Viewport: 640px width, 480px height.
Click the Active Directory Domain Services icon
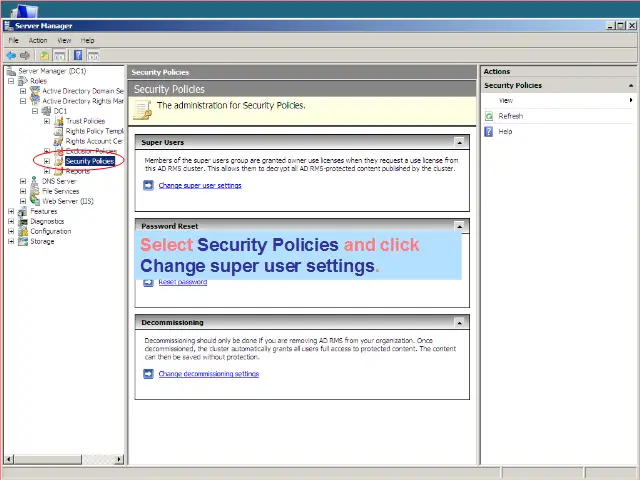coord(35,91)
